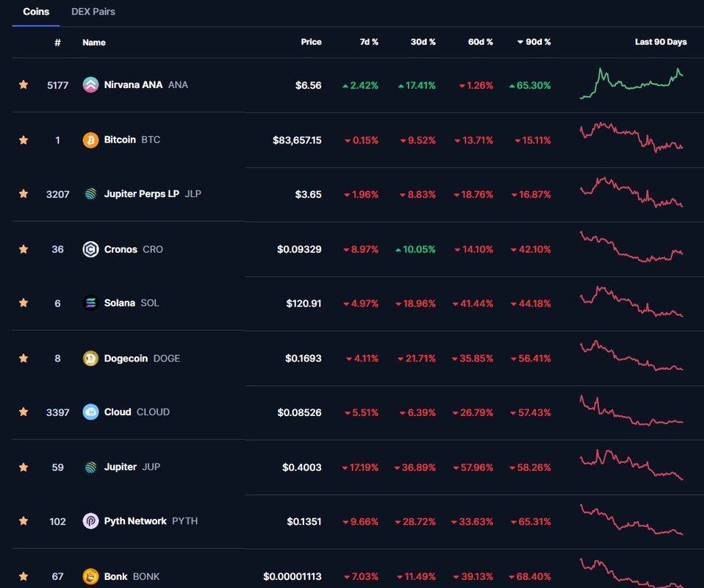Viewport: 704px width, 588px height.
Task: Sort the table by Price header
Action: [x=311, y=42]
